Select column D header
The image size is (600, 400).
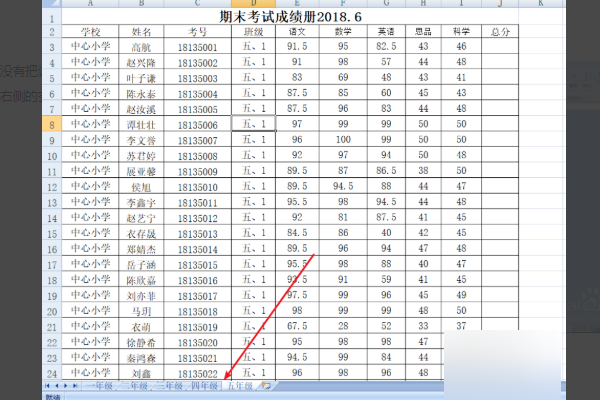(x=255, y=3)
